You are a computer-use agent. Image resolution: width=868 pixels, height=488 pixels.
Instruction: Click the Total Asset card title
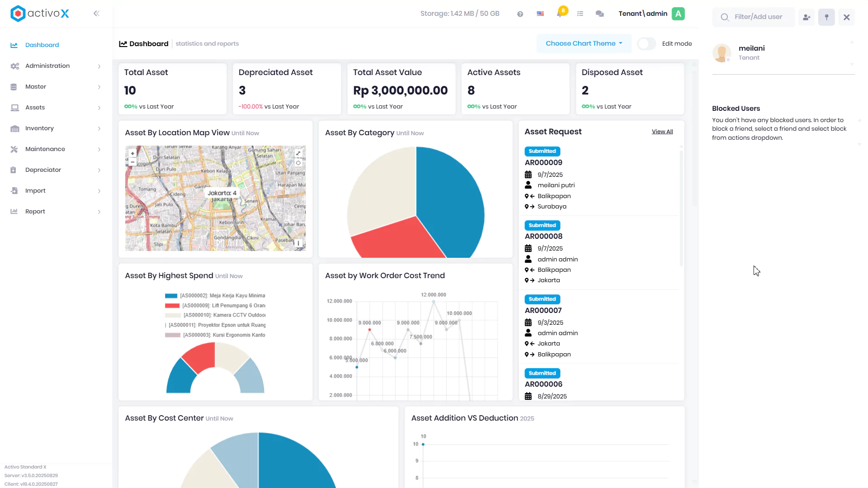click(x=146, y=73)
